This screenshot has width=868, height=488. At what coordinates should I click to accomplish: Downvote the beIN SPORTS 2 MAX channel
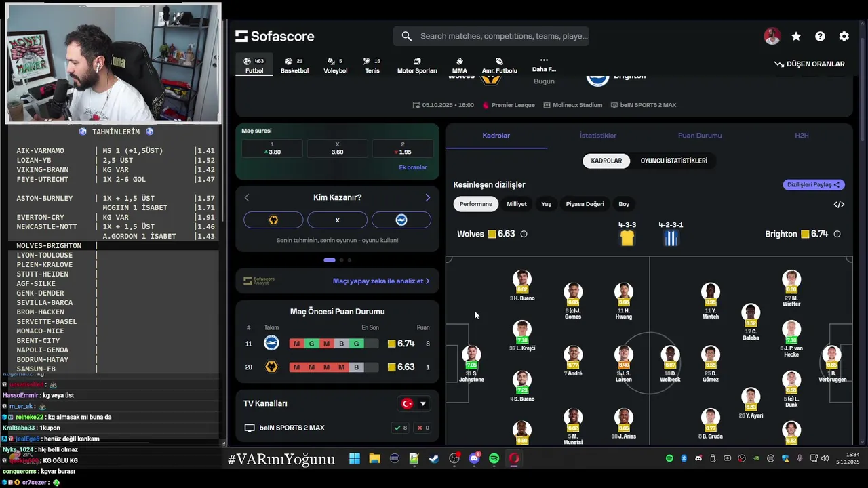423,428
